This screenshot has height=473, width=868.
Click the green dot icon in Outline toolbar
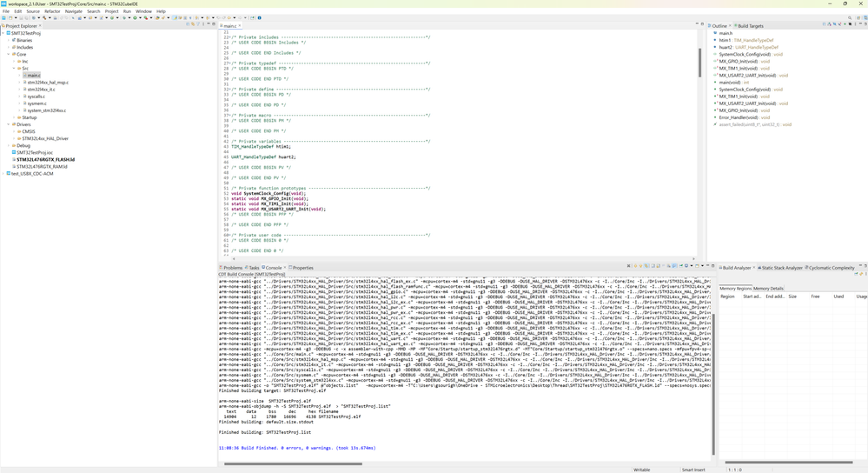pyautogui.click(x=845, y=24)
